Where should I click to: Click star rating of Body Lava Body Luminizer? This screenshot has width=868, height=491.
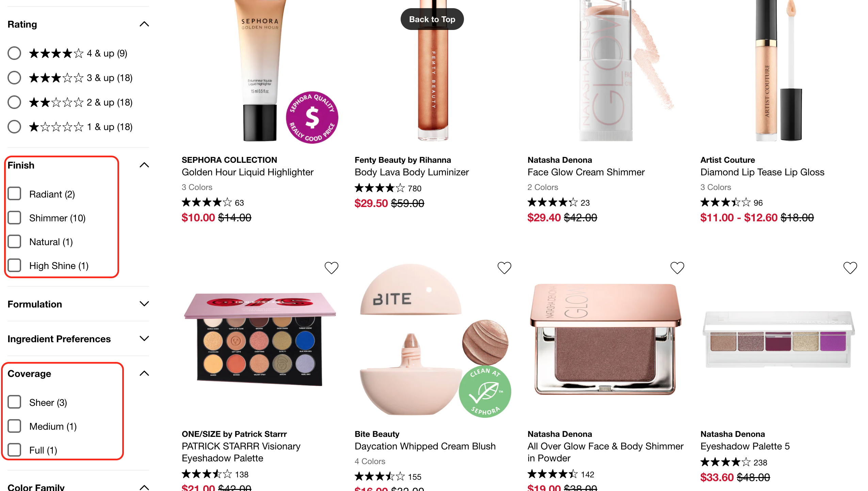[380, 188]
